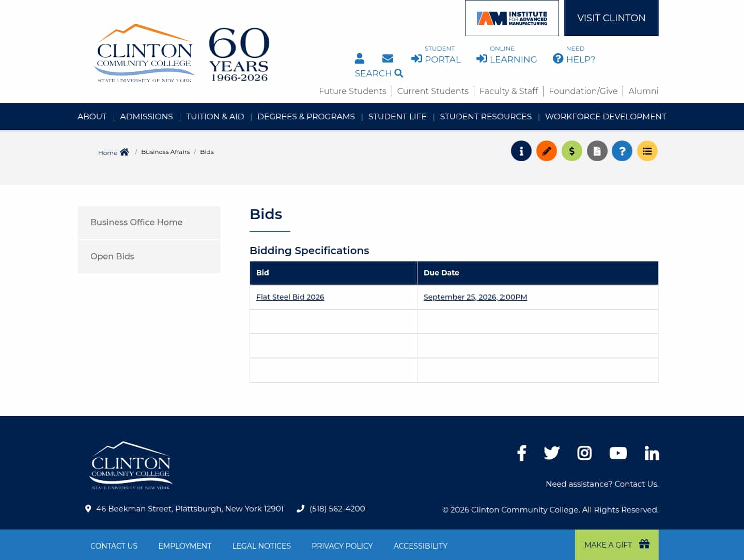
Task: Open the Student Portal link
Action: (436, 55)
